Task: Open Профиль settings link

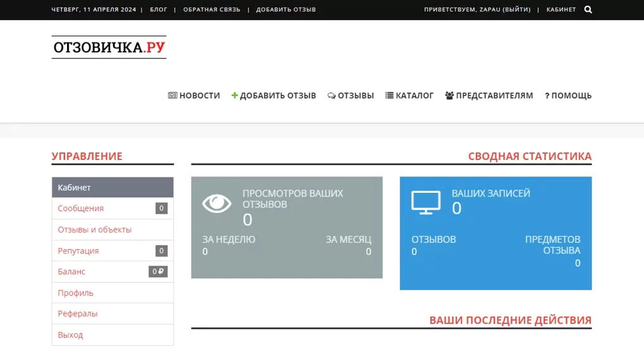Action: (x=112, y=293)
